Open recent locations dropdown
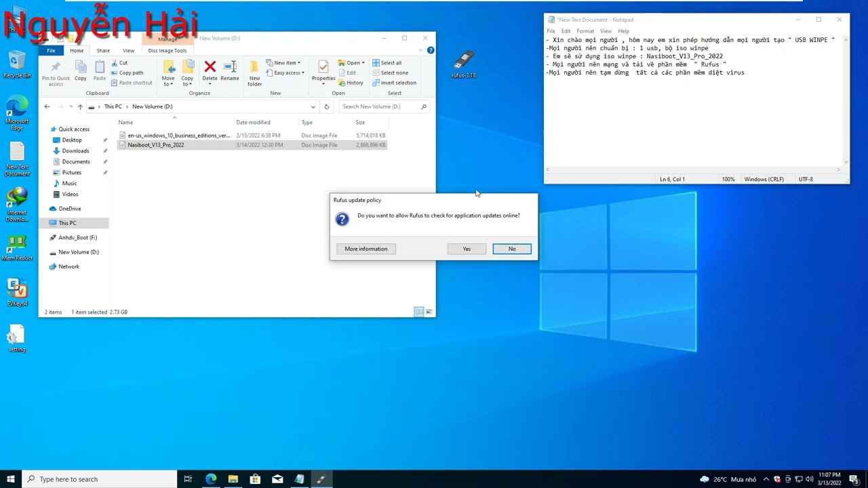Viewport: 868px width, 488px height. point(71,106)
